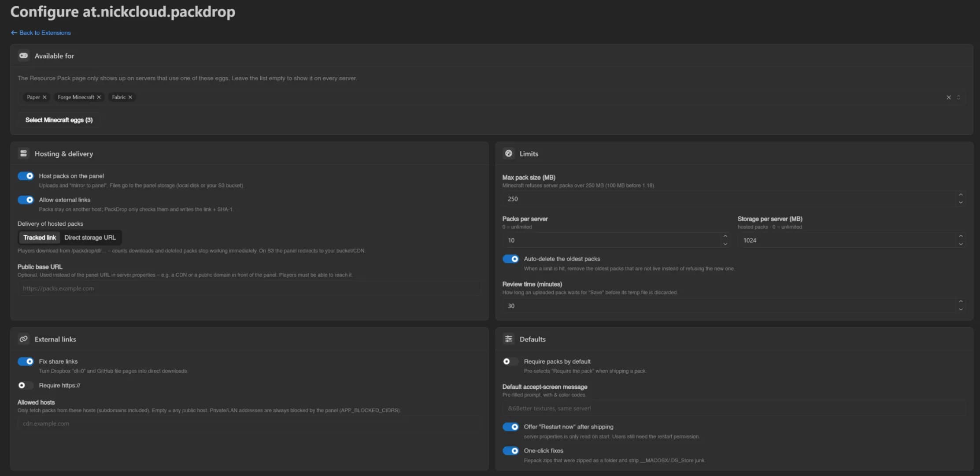The image size is (980, 476).
Task: Focus the Public base URL field
Action: [x=249, y=288]
